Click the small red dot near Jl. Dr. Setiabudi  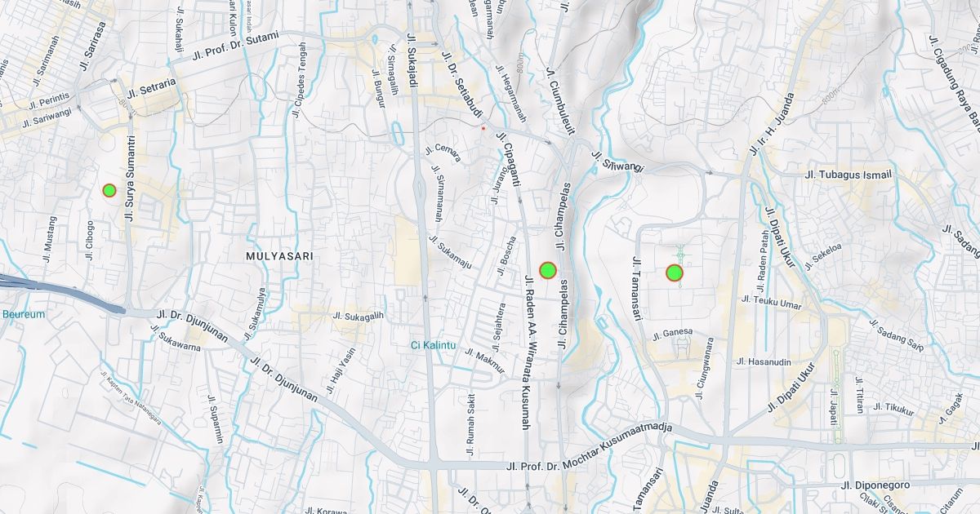(483, 127)
